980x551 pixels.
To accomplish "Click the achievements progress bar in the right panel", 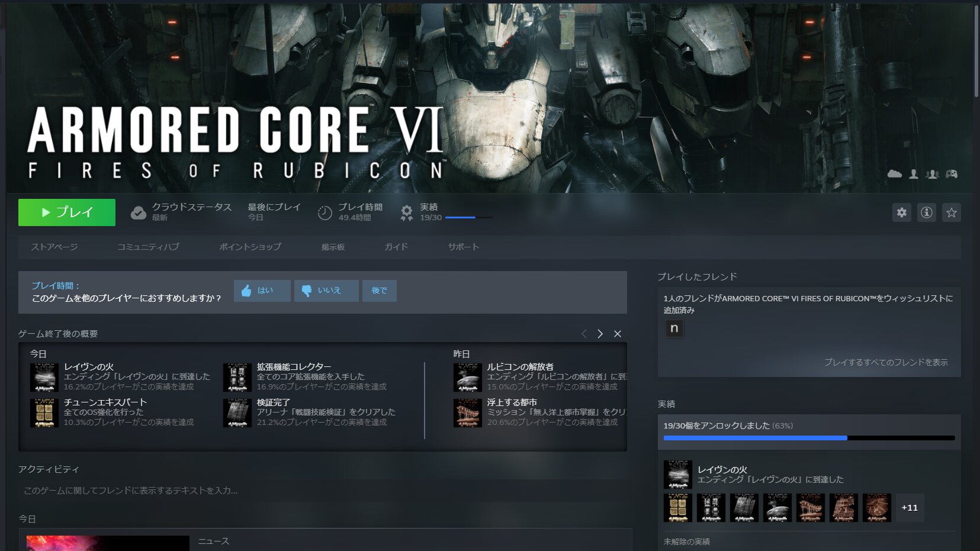I will click(x=809, y=438).
